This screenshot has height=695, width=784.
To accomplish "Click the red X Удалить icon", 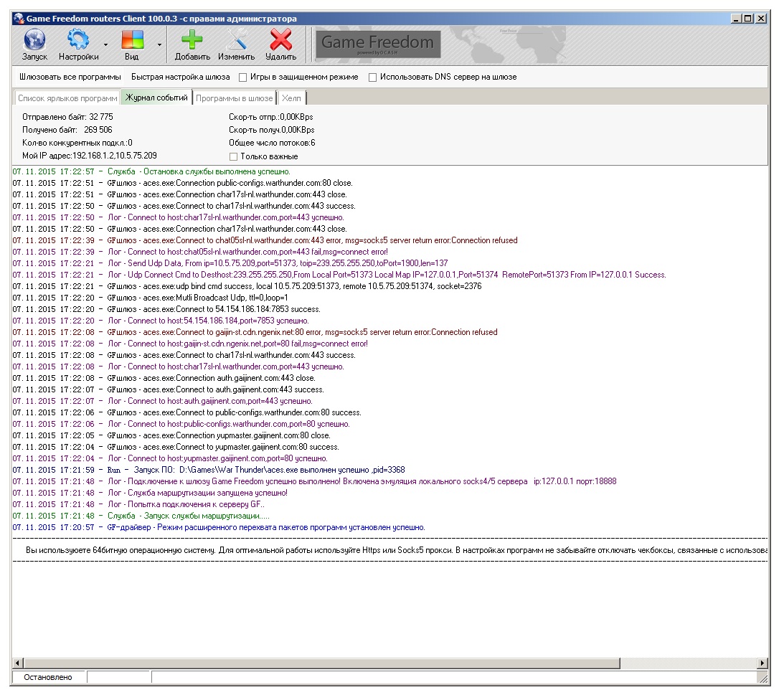I will pos(280,39).
